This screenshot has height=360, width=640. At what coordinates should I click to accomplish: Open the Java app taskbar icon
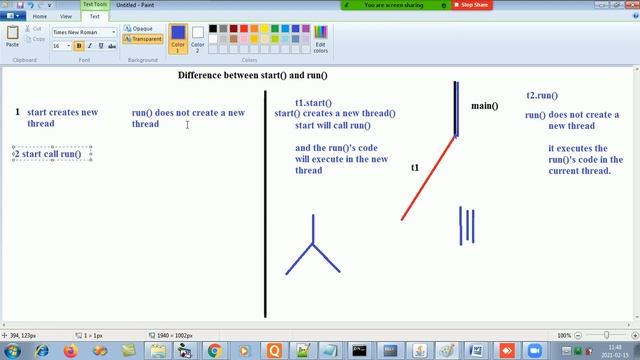(420, 351)
